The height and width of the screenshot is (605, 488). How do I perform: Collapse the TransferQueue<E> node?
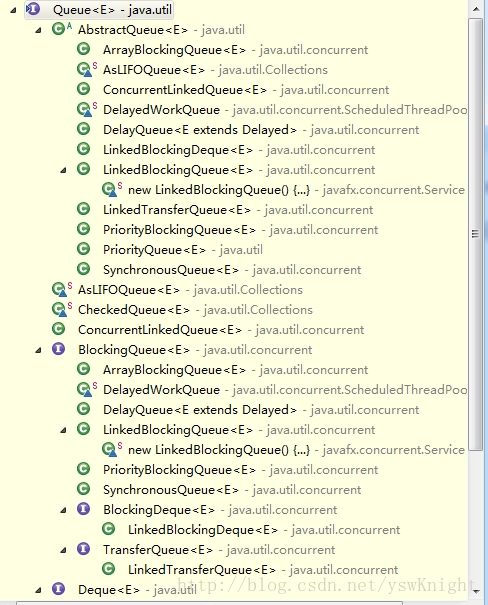coord(63,551)
